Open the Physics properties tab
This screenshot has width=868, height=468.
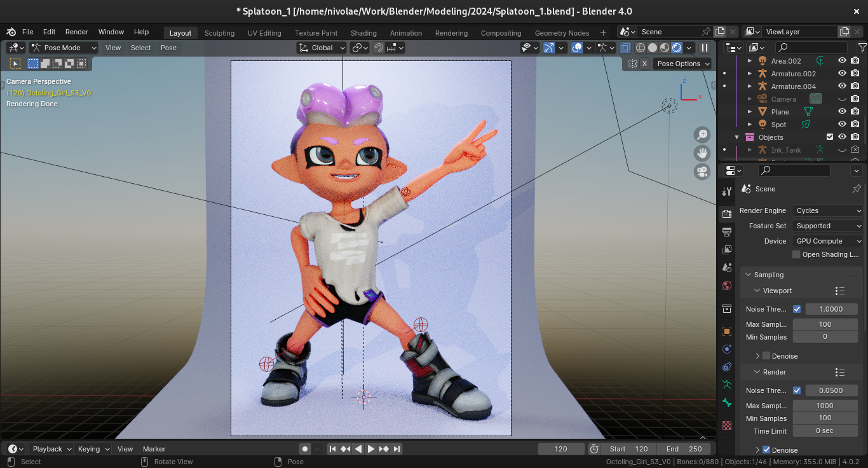point(727,349)
